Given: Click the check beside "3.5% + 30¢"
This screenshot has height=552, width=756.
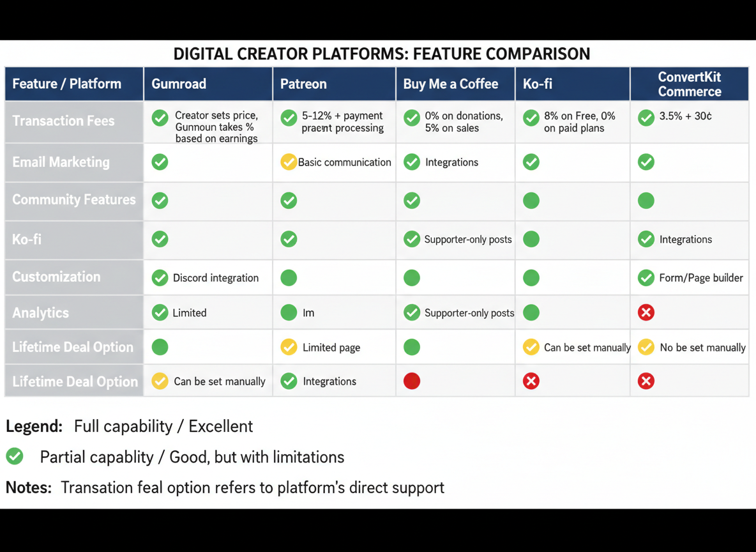Looking at the screenshot, I should point(646,118).
